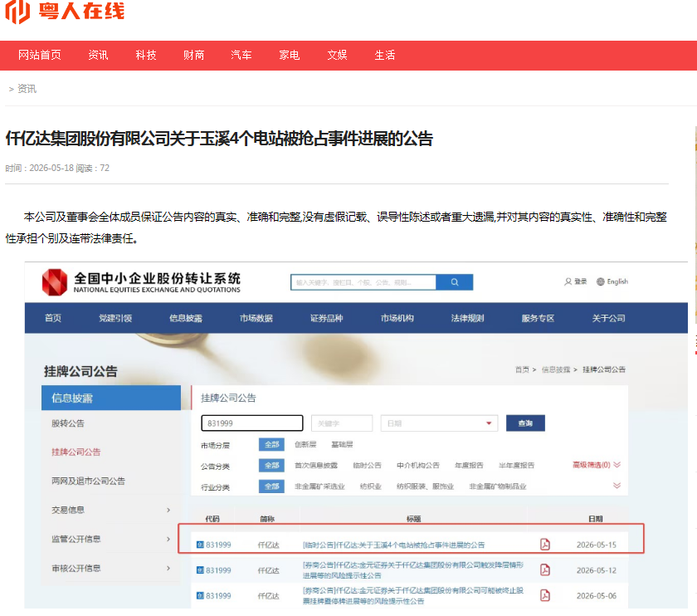Expand the 监管公开信息 chevron
The width and height of the screenshot is (697, 616).
coord(168,539)
